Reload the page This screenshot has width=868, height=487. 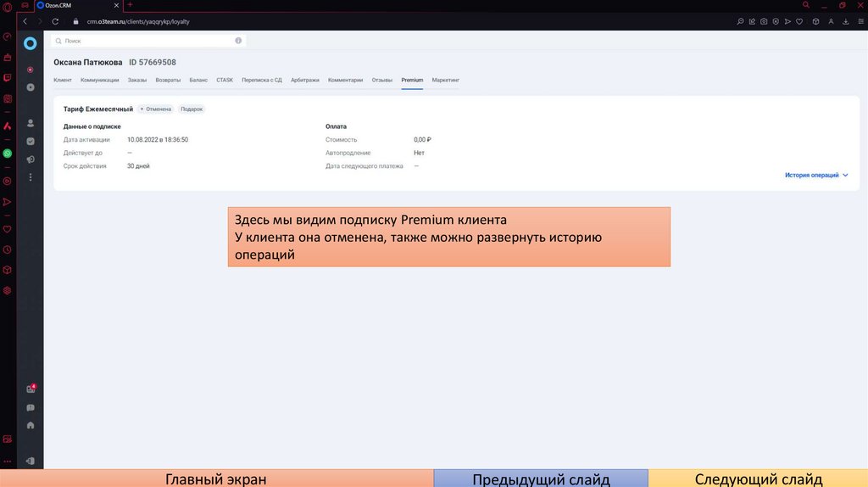point(55,21)
